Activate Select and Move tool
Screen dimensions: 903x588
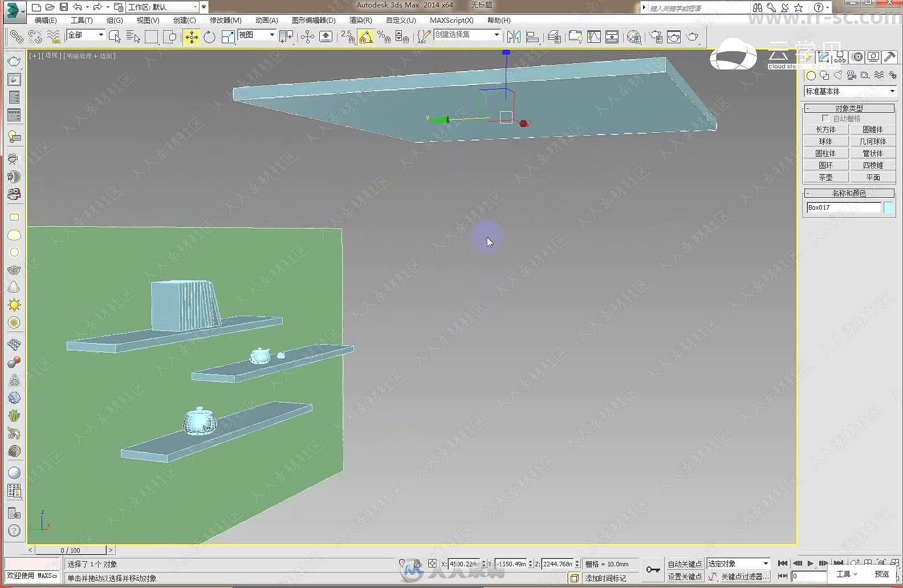192,37
